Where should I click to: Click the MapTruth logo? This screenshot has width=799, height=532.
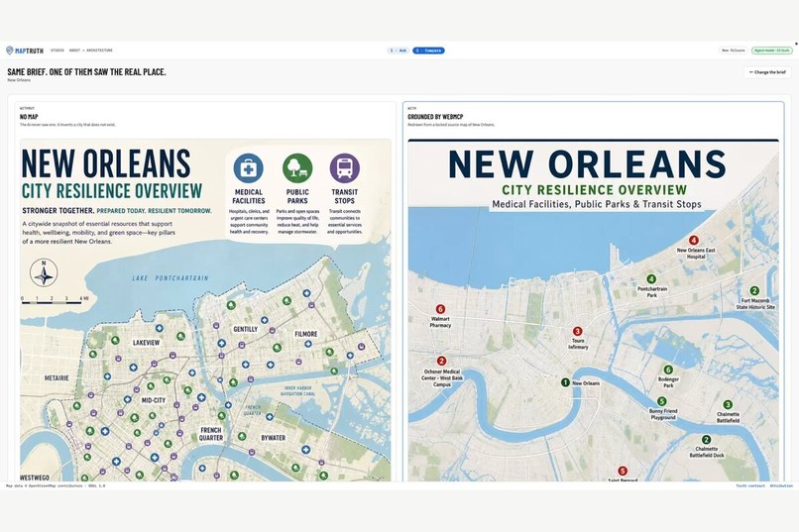(25, 51)
